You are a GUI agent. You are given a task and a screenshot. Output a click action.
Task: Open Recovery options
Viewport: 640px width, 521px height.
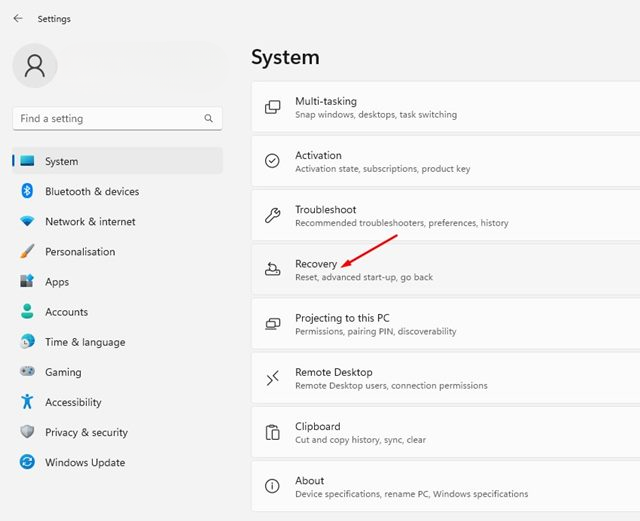pos(446,269)
